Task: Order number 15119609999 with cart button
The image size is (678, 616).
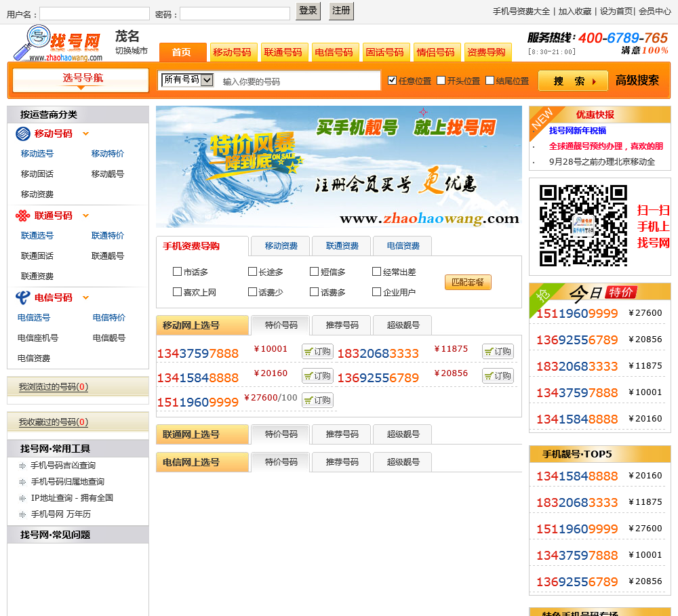Action: [317, 401]
